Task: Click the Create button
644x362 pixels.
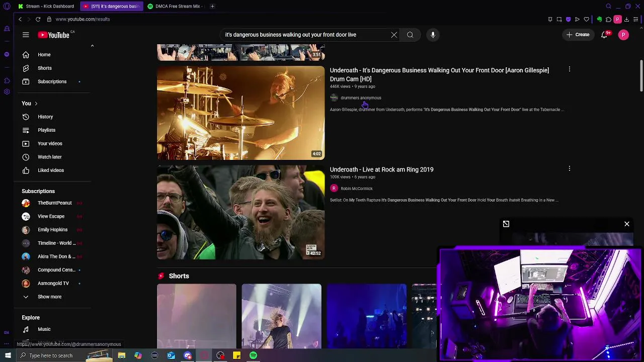Action: pos(578,35)
